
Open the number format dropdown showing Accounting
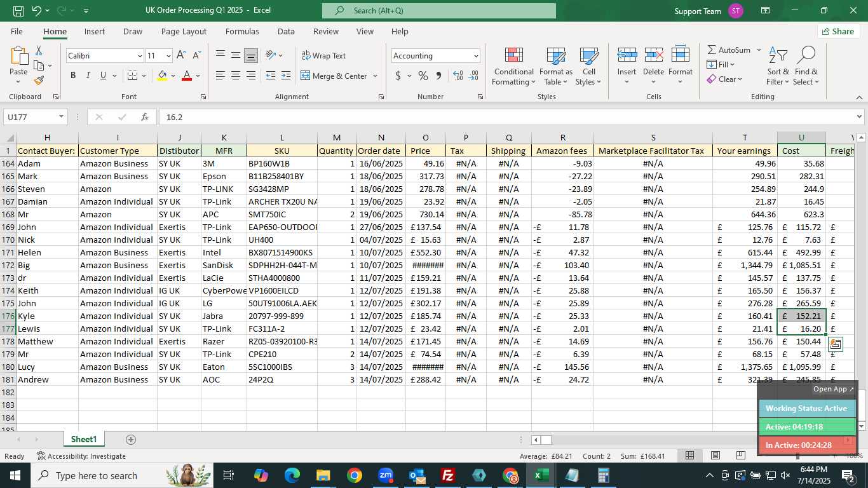tap(476, 56)
